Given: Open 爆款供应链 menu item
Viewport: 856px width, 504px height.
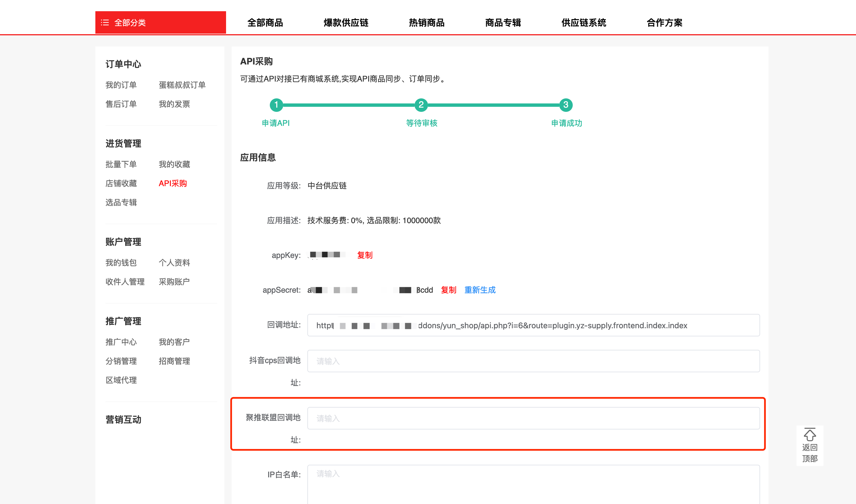Looking at the screenshot, I should point(346,23).
